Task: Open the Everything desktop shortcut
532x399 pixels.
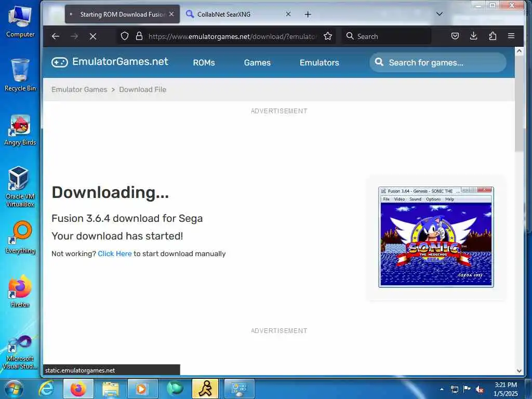Action: tap(20, 237)
